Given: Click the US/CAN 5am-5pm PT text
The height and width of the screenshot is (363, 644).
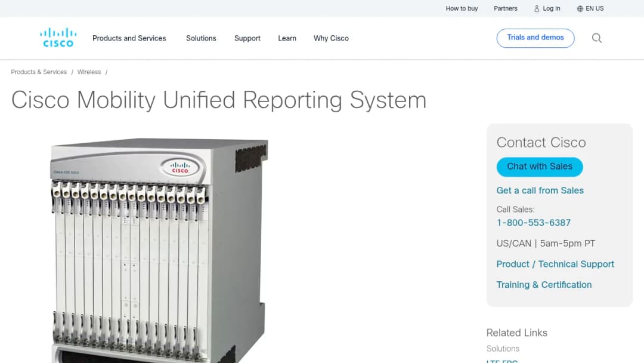Looking at the screenshot, I should click(546, 244).
